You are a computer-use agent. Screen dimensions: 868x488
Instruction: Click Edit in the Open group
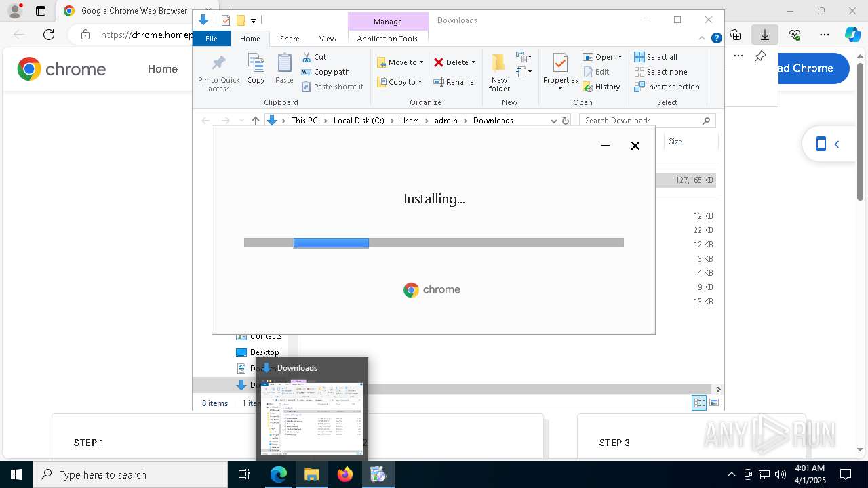596,72
